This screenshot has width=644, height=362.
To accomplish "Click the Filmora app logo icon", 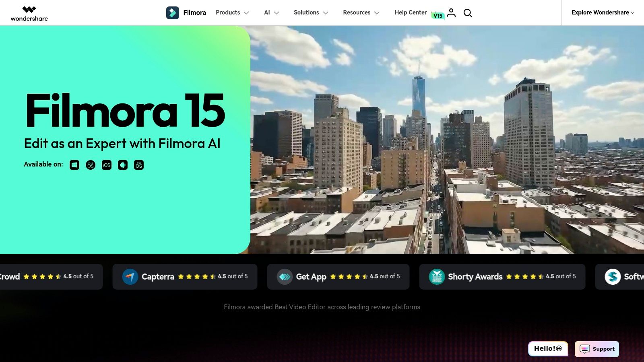I will pos(173,13).
